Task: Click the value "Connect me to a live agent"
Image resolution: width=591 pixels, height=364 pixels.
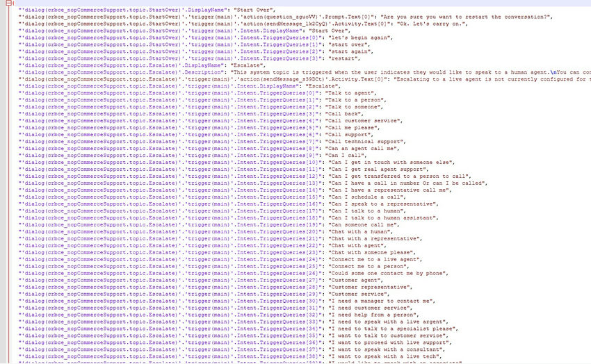Action: pos(375,259)
